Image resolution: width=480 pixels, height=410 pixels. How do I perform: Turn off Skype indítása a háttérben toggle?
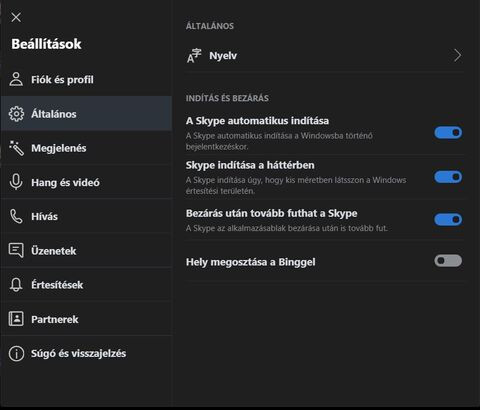pos(448,177)
